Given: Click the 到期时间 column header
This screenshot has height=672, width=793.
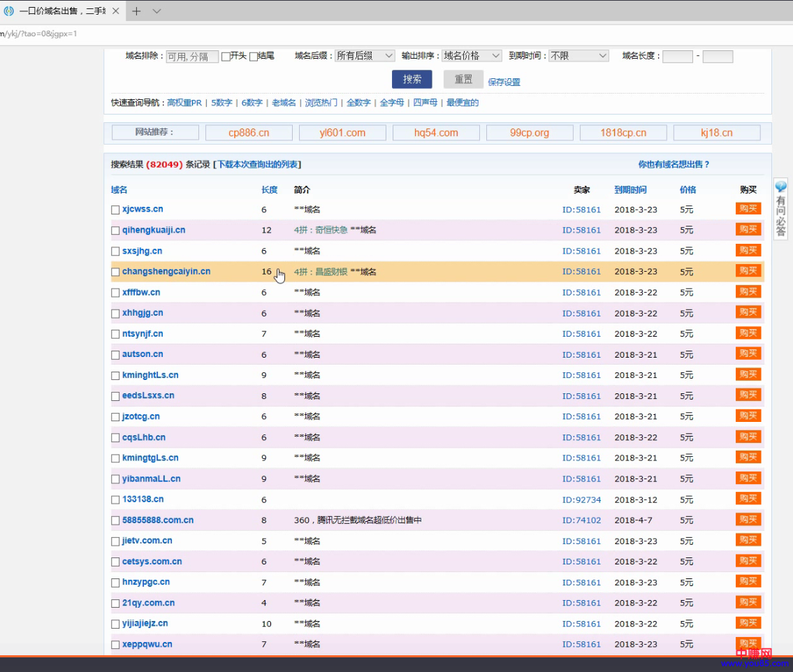Looking at the screenshot, I should tap(630, 189).
